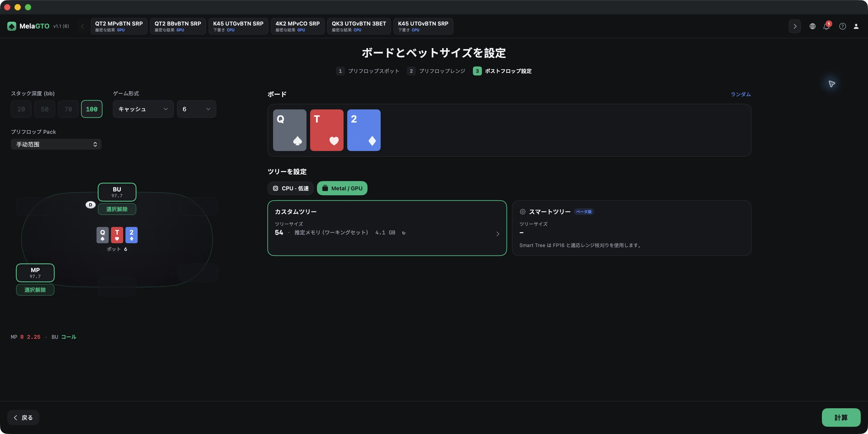
Task: Click the dealer D button chip
Action: [x=90, y=205]
